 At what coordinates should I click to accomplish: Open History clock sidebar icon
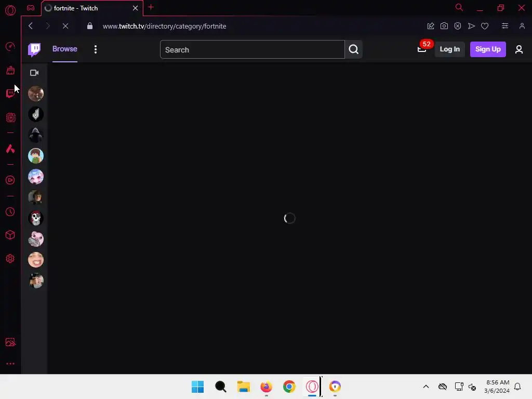[10, 212]
